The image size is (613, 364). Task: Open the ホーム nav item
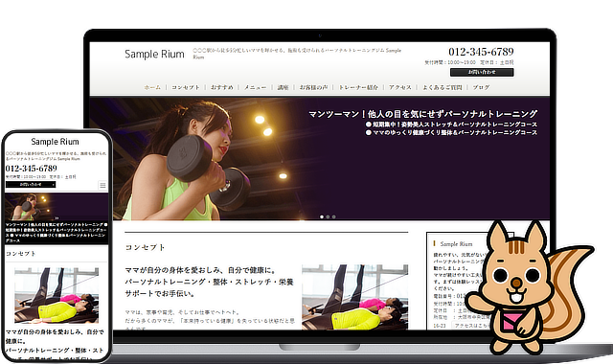(152, 87)
